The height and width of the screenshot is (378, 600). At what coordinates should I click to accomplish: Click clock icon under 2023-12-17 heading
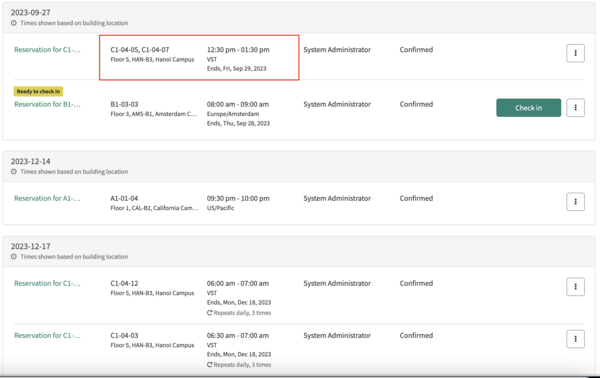(14, 257)
